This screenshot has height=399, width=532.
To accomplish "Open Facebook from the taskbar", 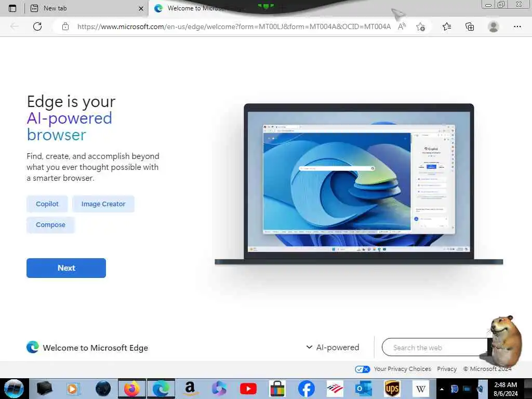I will click(x=307, y=389).
